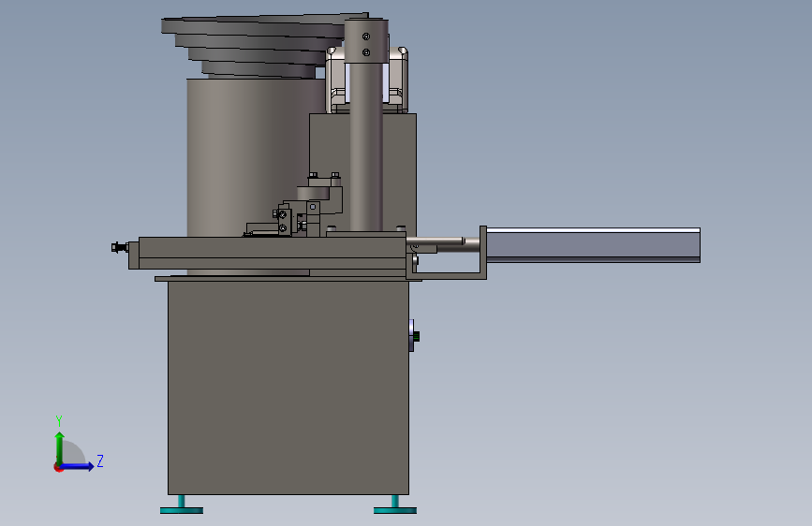This screenshot has width=812, height=526.
Task: Select the large base cabinet body
Action: point(288,387)
